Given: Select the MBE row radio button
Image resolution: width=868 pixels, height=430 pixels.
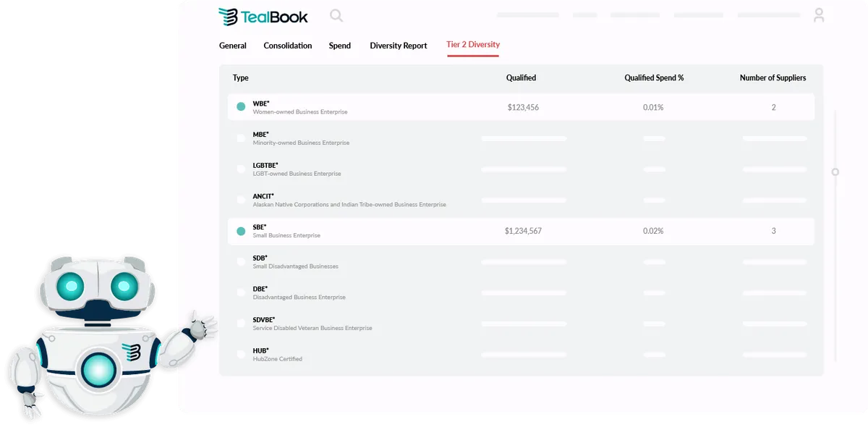Looking at the screenshot, I should click(241, 138).
